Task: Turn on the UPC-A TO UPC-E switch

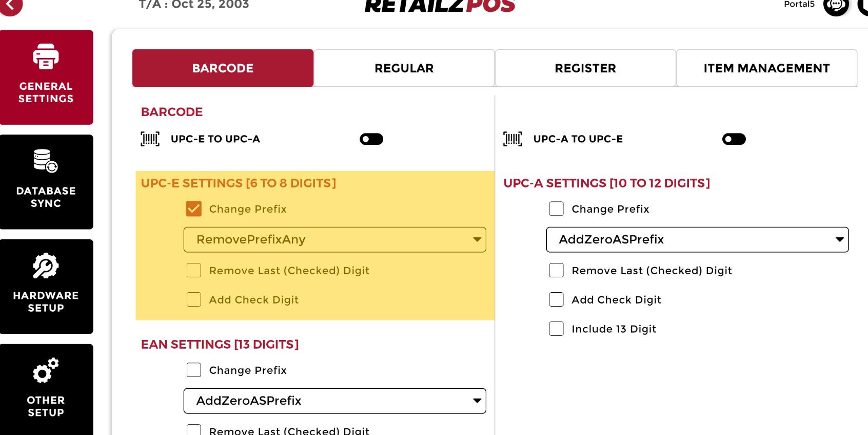Action: pos(734,139)
